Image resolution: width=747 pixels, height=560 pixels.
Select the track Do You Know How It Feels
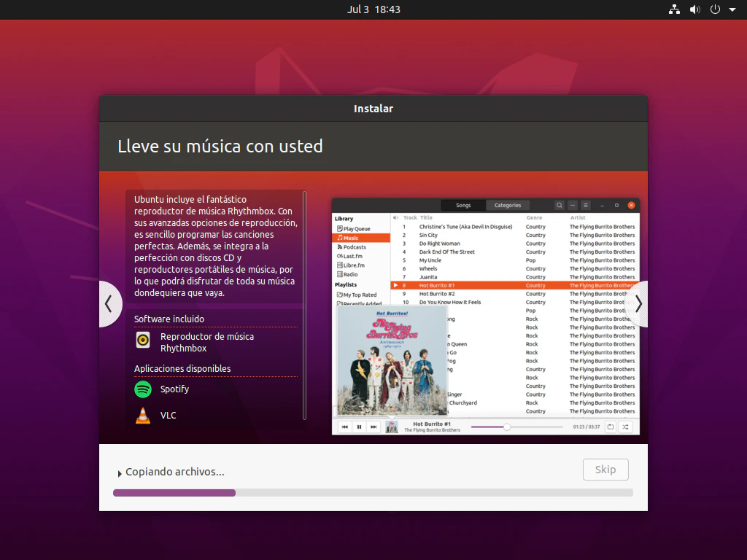tap(514, 303)
